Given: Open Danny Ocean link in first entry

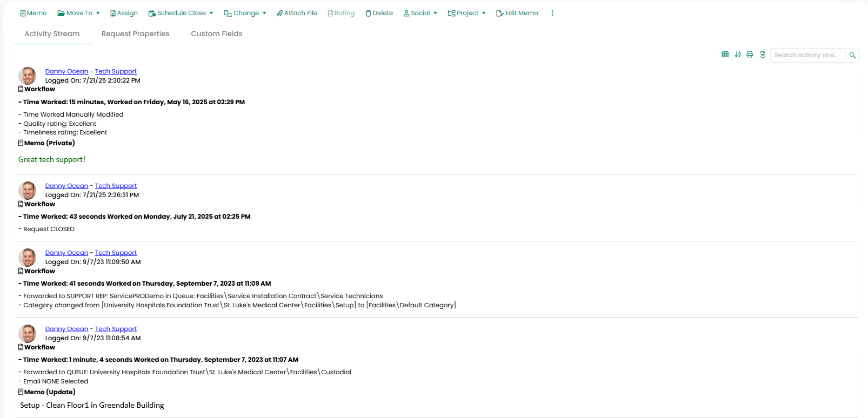Looking at the screenshot, I should (x=66, y=71).
